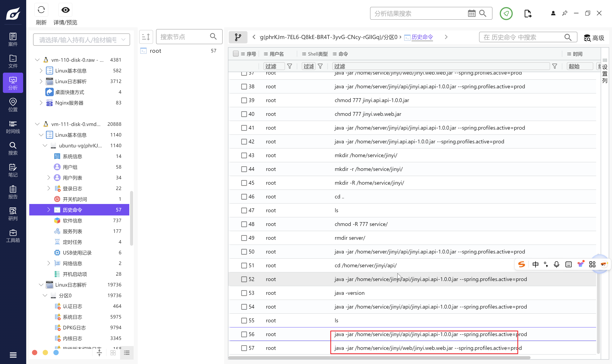Open the advanced search 高级 button

tap(594, 38)
